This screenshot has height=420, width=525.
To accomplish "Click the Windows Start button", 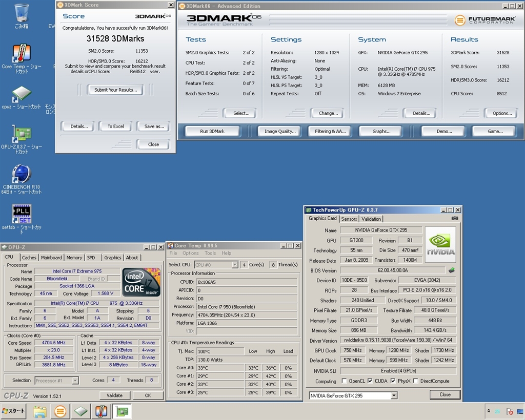I will [13, 411].
